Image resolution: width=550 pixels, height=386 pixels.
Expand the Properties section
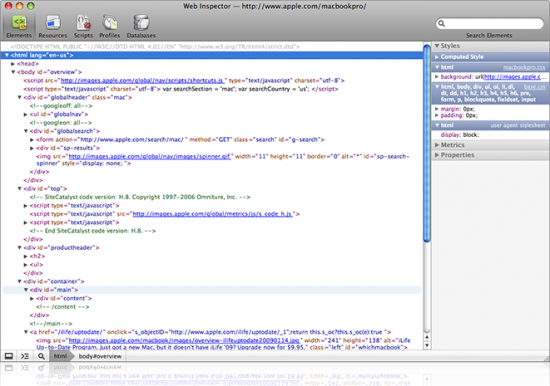tap(437, 155)
